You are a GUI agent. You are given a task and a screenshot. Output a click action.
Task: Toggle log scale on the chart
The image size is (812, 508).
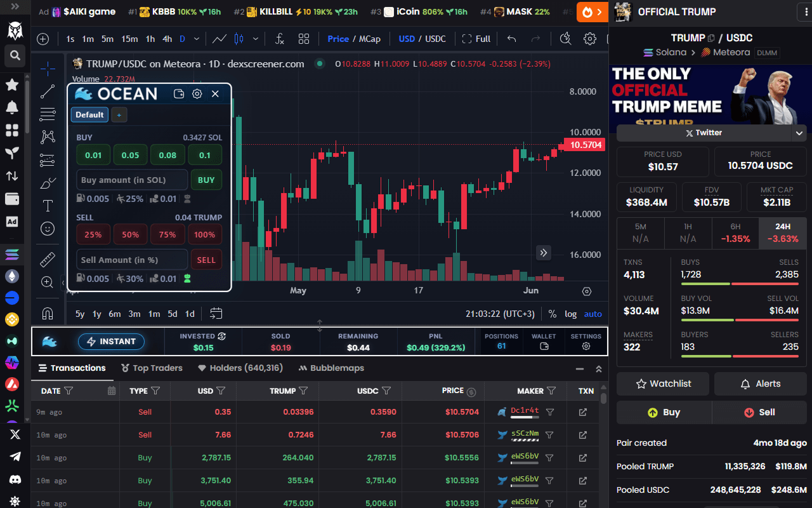coord(571,314)
